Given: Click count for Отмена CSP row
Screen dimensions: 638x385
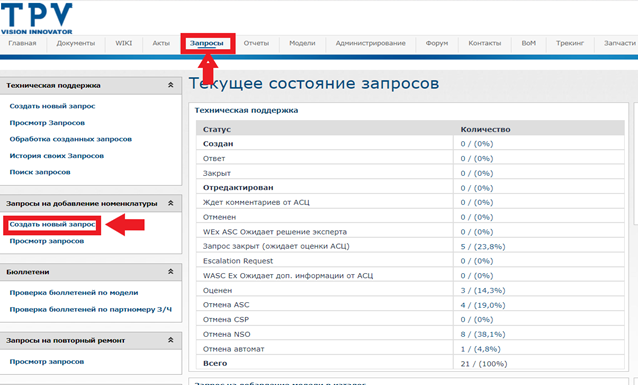Looking at the screenshot, I should (477, 320).
